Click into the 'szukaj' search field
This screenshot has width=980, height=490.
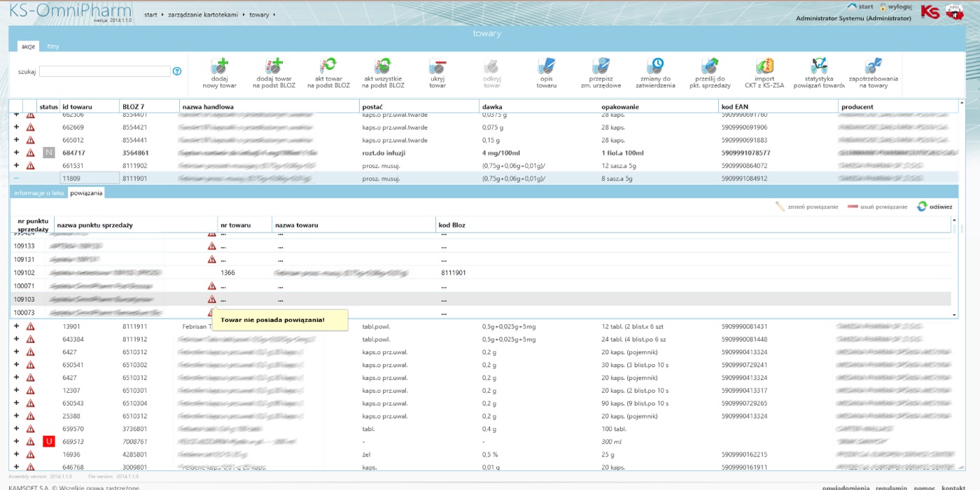[x=105, y=71]
